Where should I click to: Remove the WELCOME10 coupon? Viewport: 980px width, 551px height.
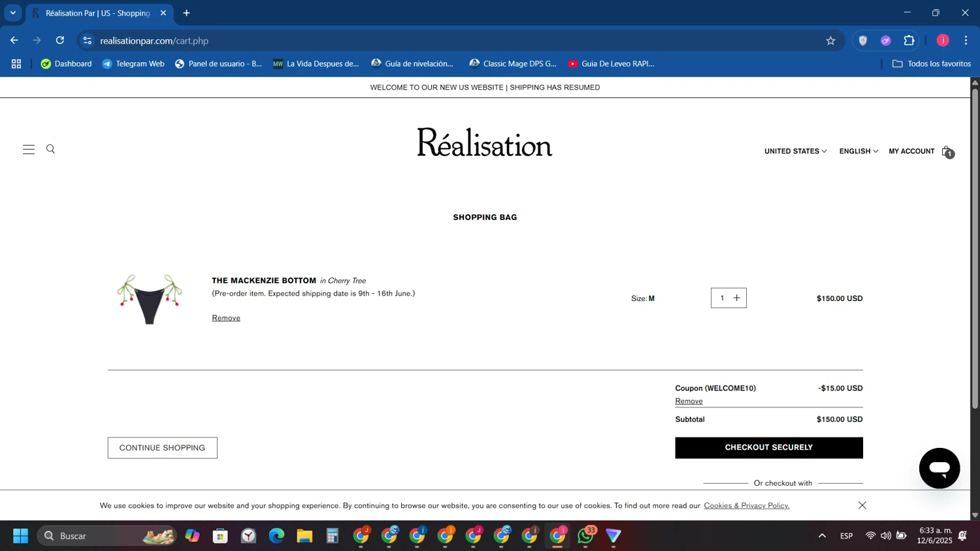[x=689, y=401]
